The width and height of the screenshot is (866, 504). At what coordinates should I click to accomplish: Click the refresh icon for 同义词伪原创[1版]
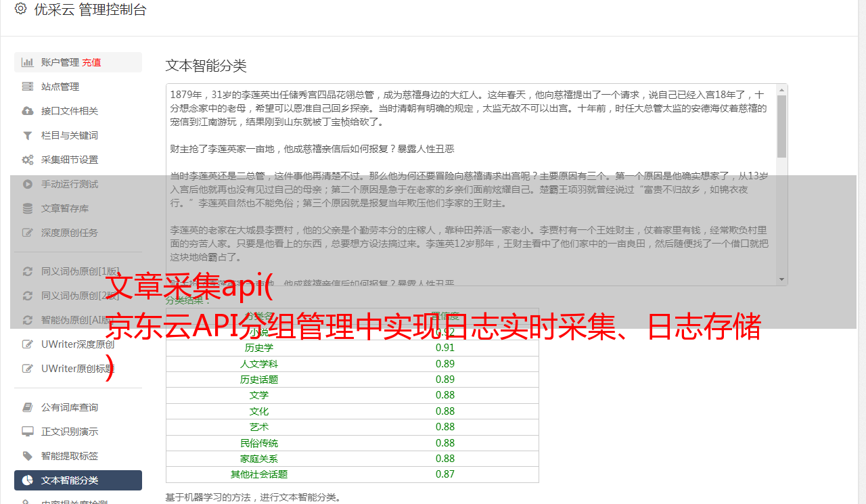pyautogui.click(x=28, y=271)
